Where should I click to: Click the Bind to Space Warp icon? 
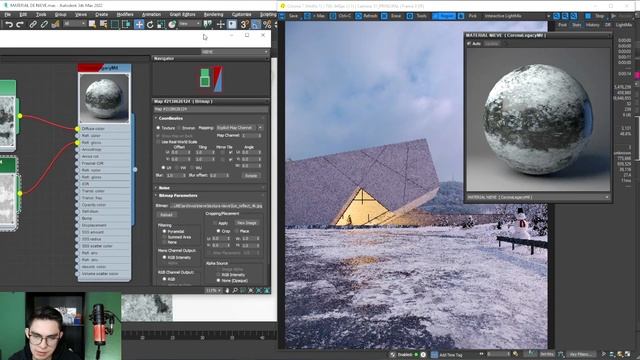click(x=56, y=24)
